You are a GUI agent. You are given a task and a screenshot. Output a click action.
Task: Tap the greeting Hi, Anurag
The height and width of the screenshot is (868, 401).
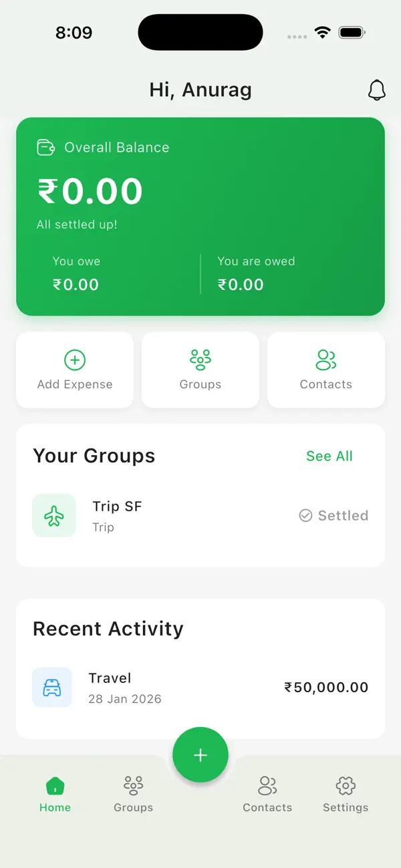click(200, 90)
